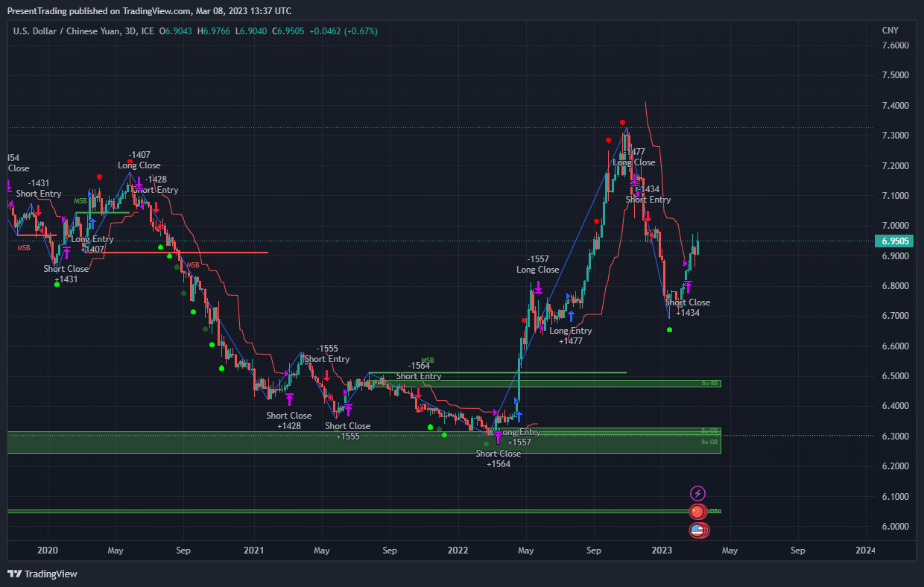Click the China flag economic event icon
924x587 pixels.
coord(697,512)
